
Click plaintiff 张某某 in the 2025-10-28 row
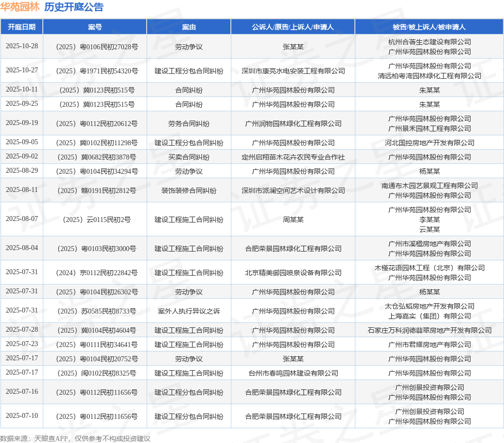[x=293, y=47]
